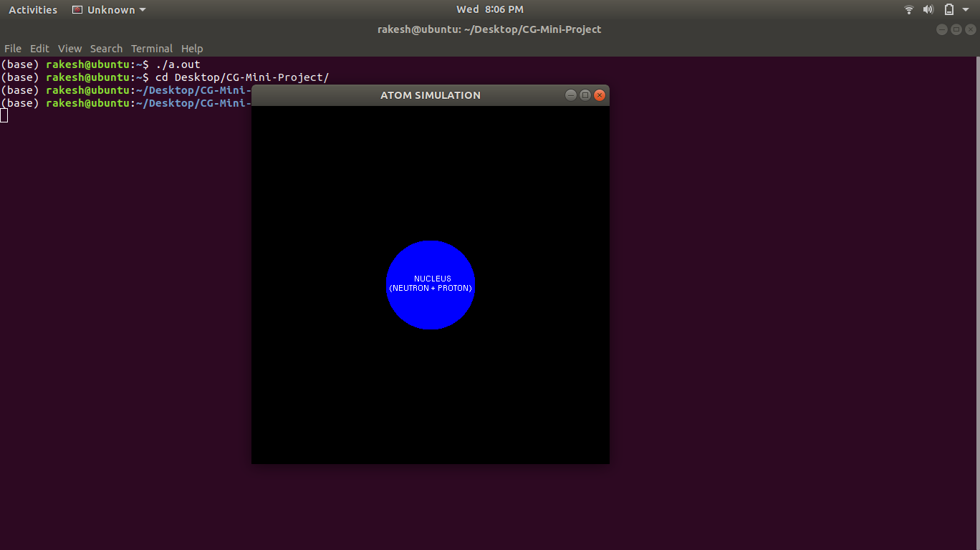Close the terminal window

971,29
